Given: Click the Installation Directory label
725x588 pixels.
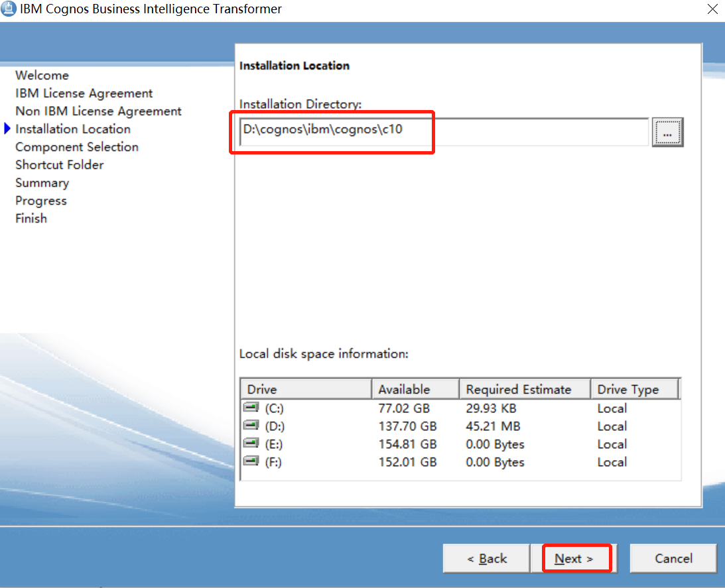Looking at the screenshot, I should click(300, 104).
